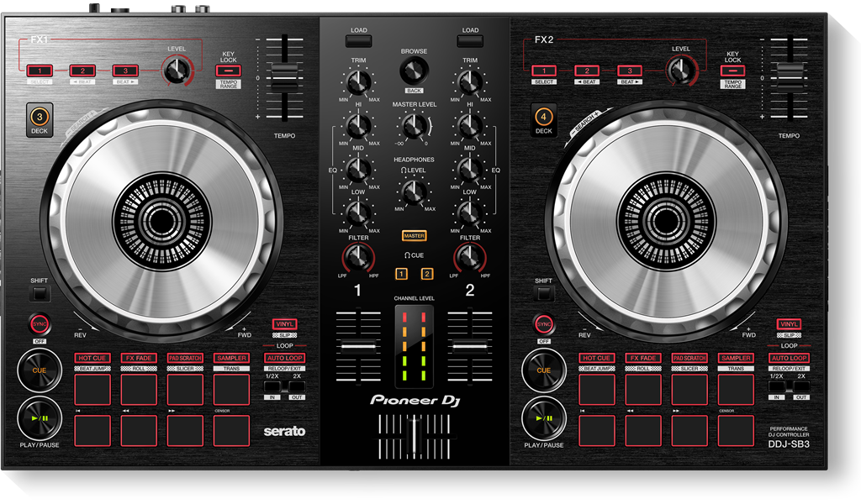
Task: Select PAD SCRATCH mode on left deck
Action: point(185,358)
